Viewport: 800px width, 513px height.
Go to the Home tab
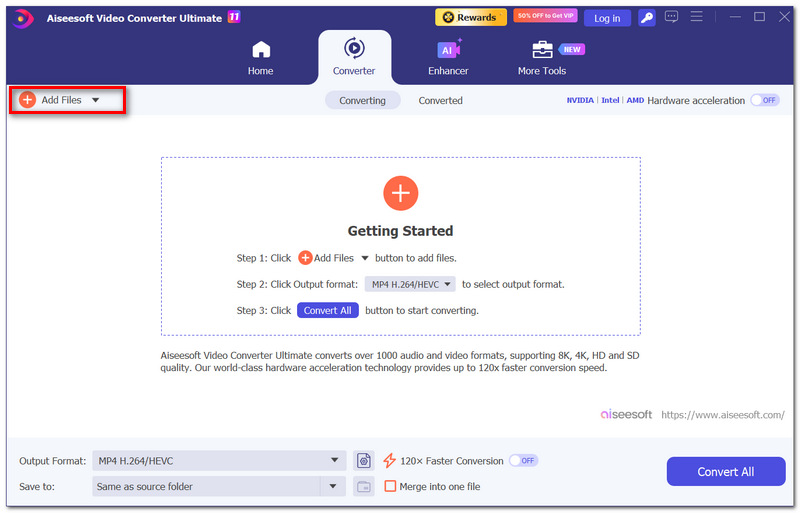pos(260,58)
